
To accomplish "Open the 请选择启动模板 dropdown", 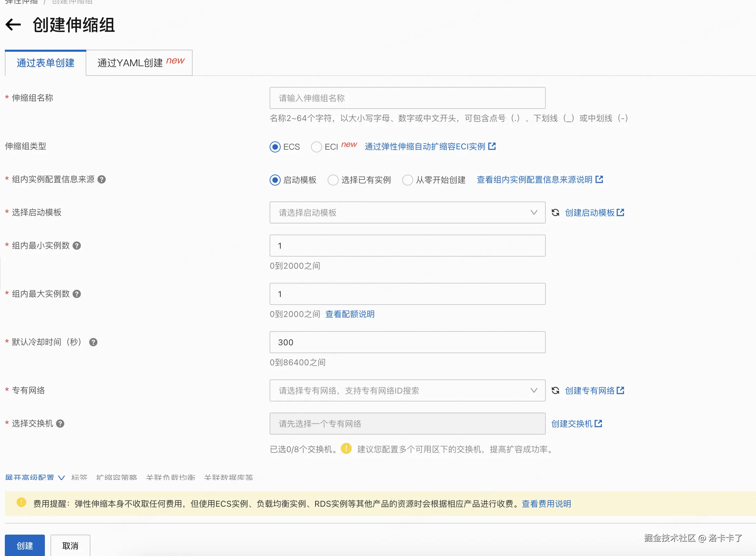I will pyautogui.click(x=407, y=212).
